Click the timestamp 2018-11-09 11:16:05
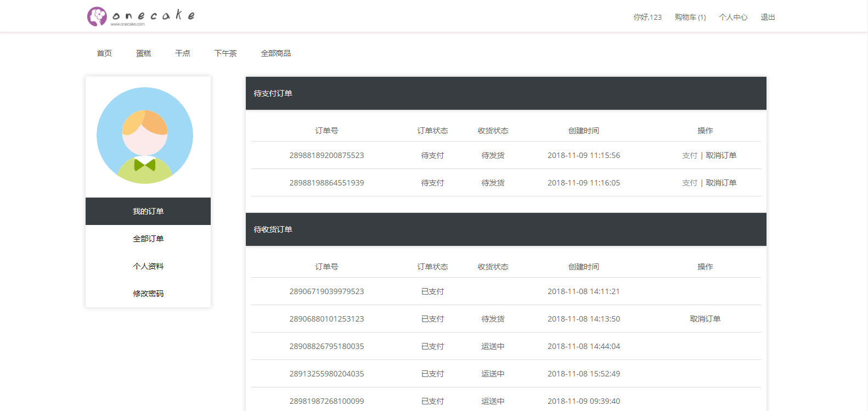The width and height of the screenshot is (868, 411). coord(584,183)
